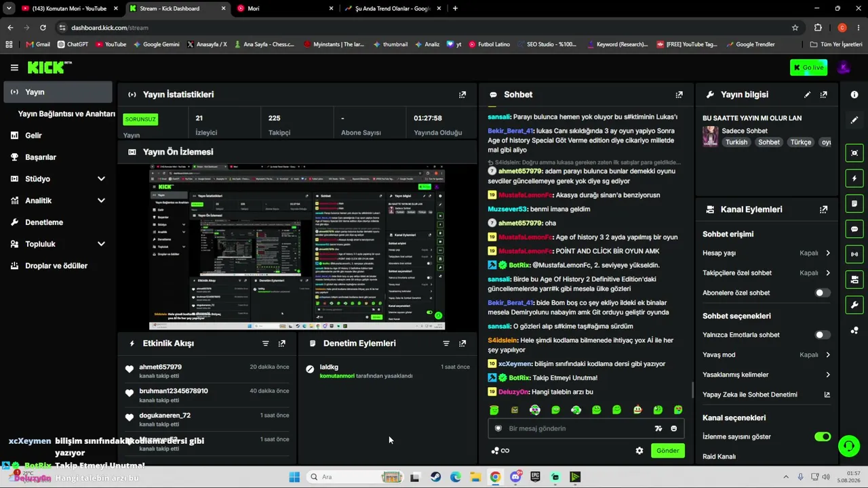The height and width of the screenshot is (488, 868).
Task: Open Yavaş mod setting
Action: point(766,354)
